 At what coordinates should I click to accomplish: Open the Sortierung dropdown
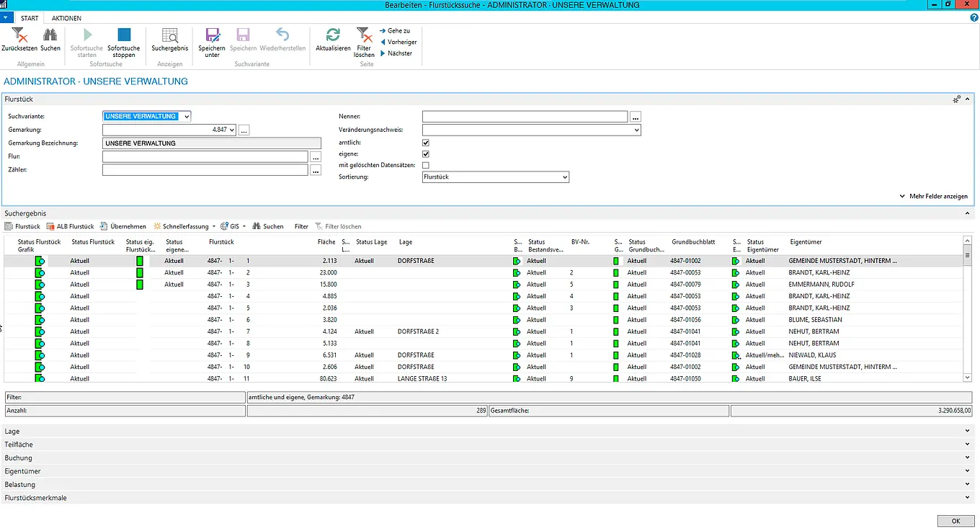(564, 177)
